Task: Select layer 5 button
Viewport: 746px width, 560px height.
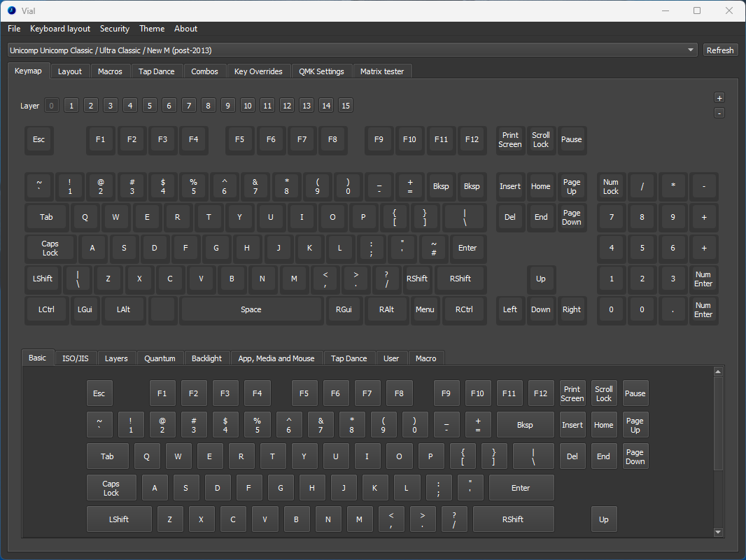Action: point(149,106)
